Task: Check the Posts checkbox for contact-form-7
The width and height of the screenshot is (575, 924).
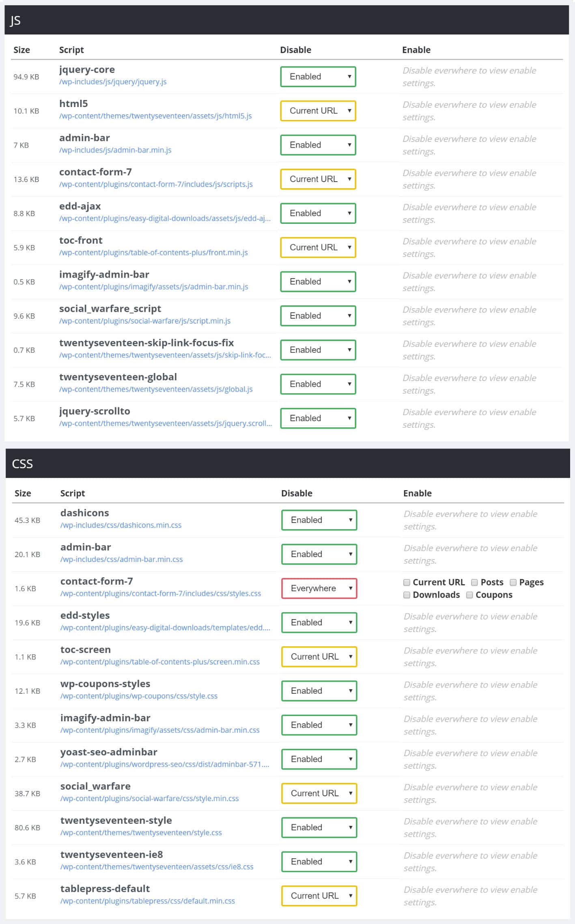Action: click(x=474, y=582)
